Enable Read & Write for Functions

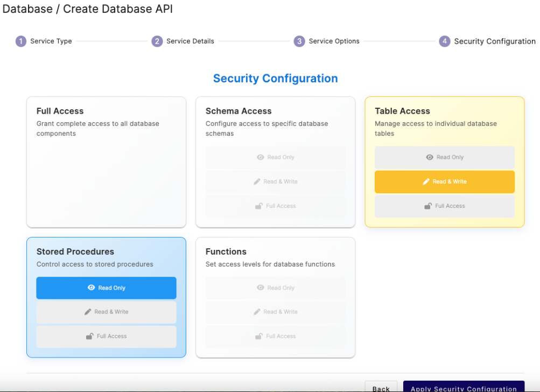point(276,312)
